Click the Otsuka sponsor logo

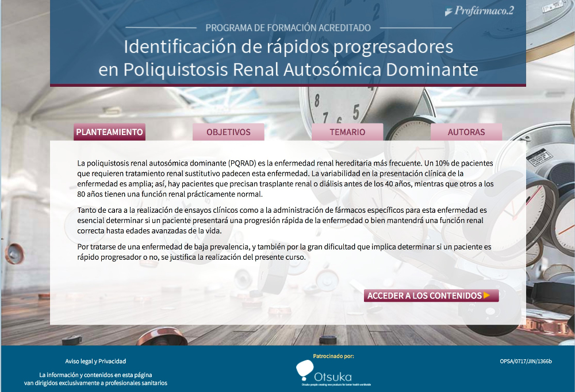[333, 373]
